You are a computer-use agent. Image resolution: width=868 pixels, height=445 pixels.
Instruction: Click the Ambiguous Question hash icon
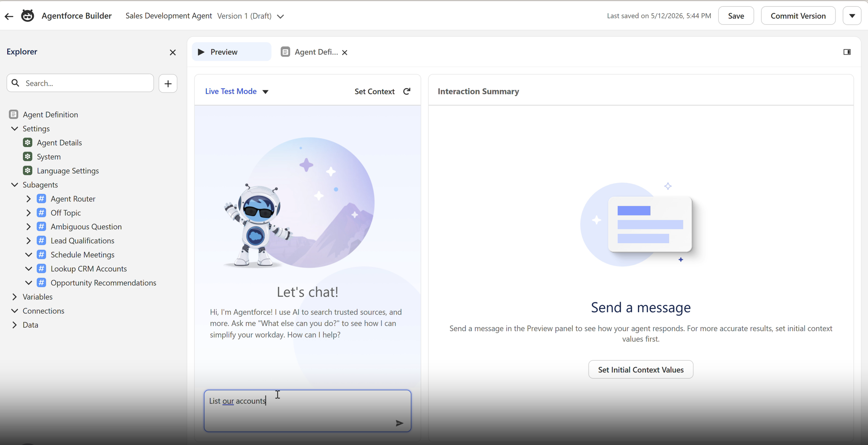(x=41, y=226)
